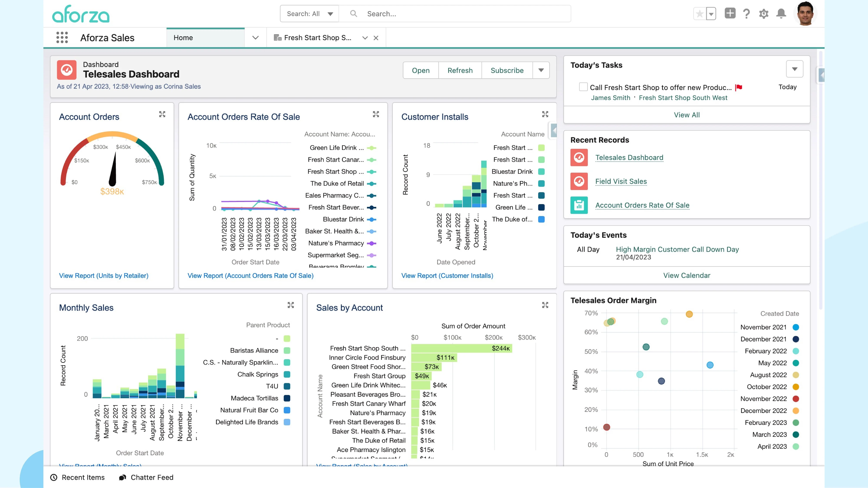Click the Account Orders gauge needle value $398k
Image resolution: width=868 pixels, height=488 pixels.
point(112,191)
